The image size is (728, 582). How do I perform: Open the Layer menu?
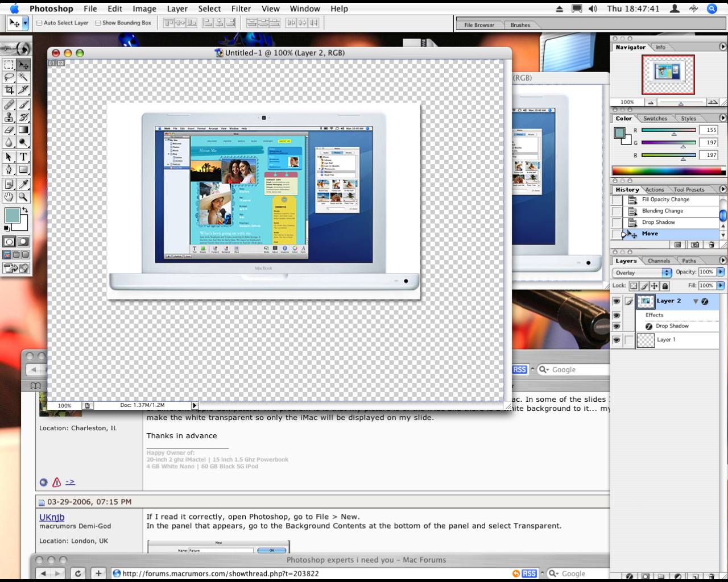[x=177, y=9]
